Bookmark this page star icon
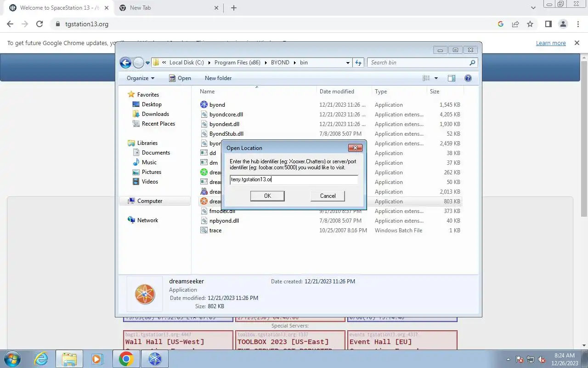 [530, 24]
